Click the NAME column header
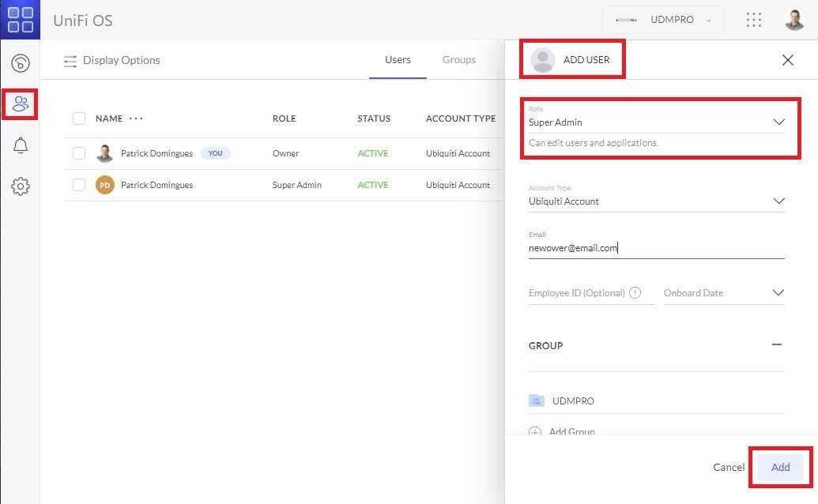The image size is (818, 504). click(x=109, y=118)
